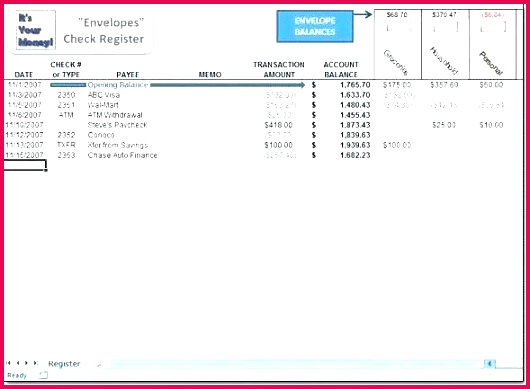Click next sheet navigation arrow
The width and height of the screenshot is (530, 389).
(x=26, y=363)
